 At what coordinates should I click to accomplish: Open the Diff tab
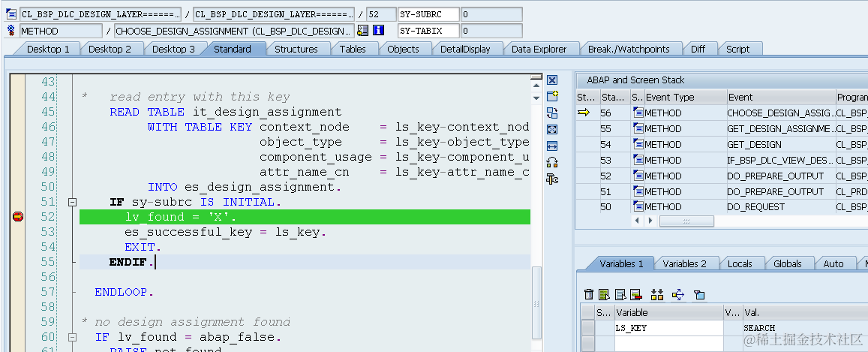point(698,49)
